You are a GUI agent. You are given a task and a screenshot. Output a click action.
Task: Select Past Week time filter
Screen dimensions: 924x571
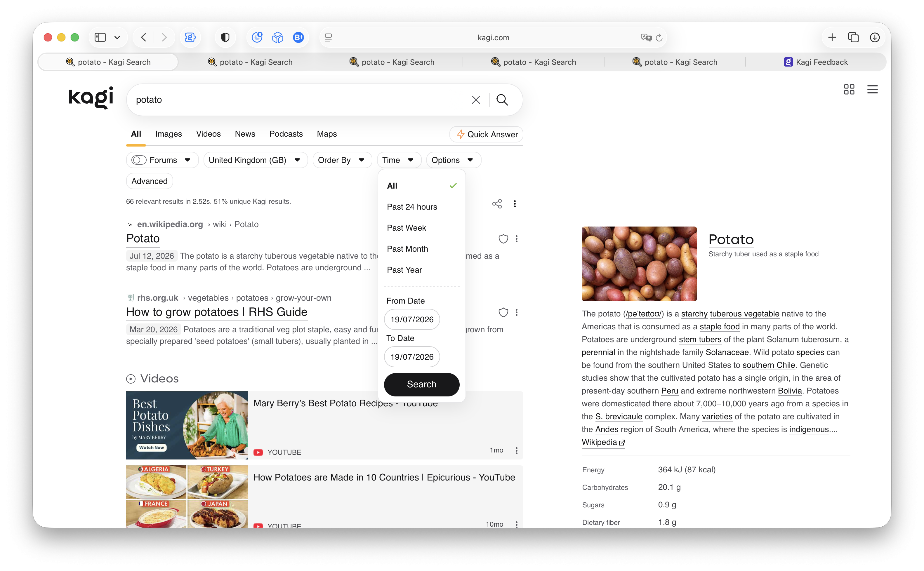[422, 228]
